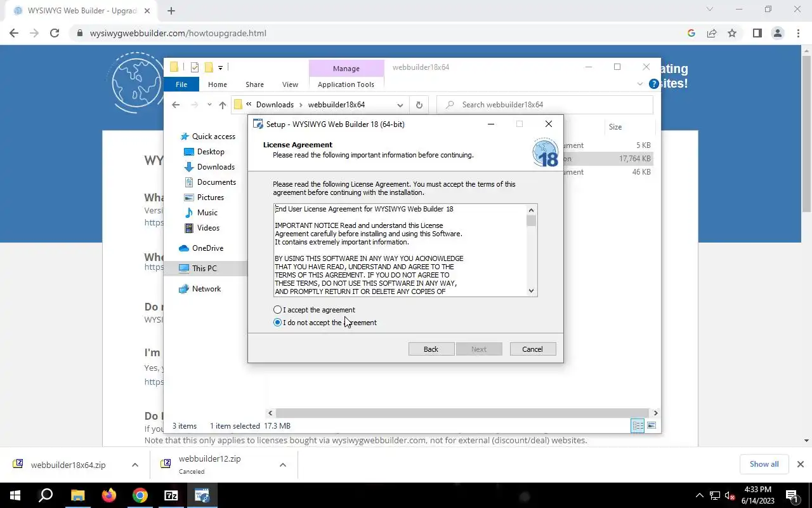The height and width of the screenshot is (508, 812).
Task: Click Google icon in address bar
Action: point(691,33)
